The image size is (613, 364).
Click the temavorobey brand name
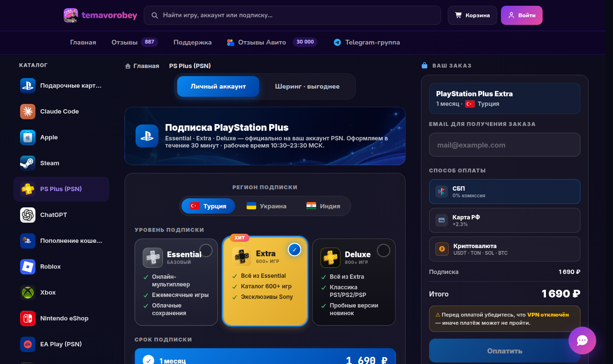coord(109,15)
